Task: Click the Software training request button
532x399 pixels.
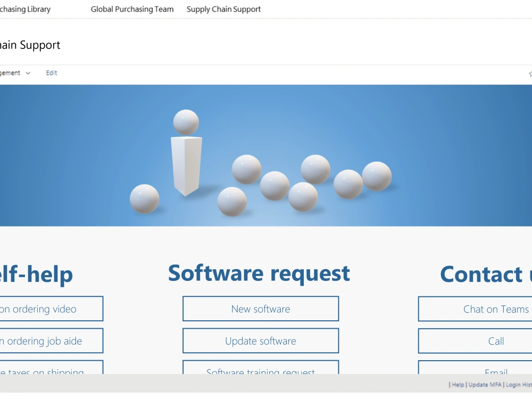Action: point(261,368)
